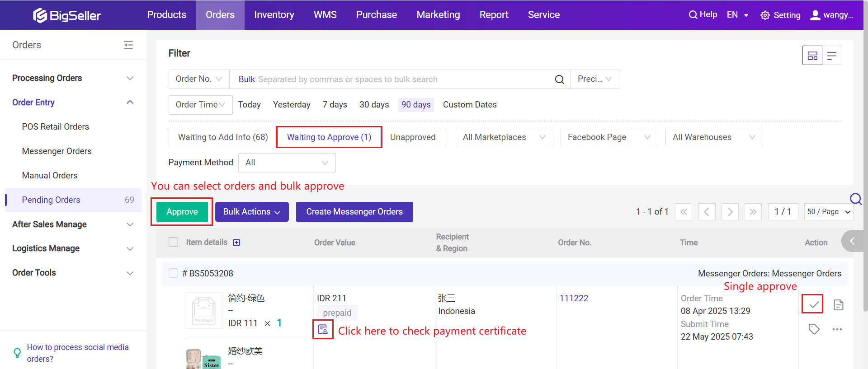Click the Sister product thumbnail
The image size is (868, 369).
point(204,359)
